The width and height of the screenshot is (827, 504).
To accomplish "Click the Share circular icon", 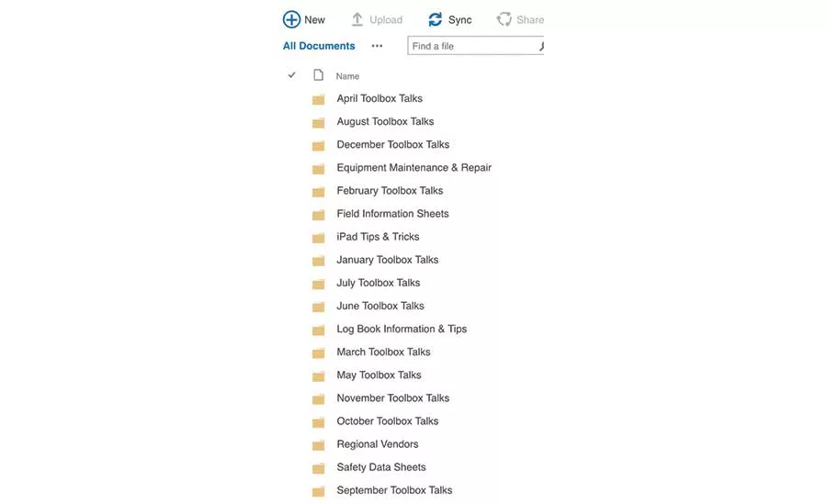I will point(504,19).
